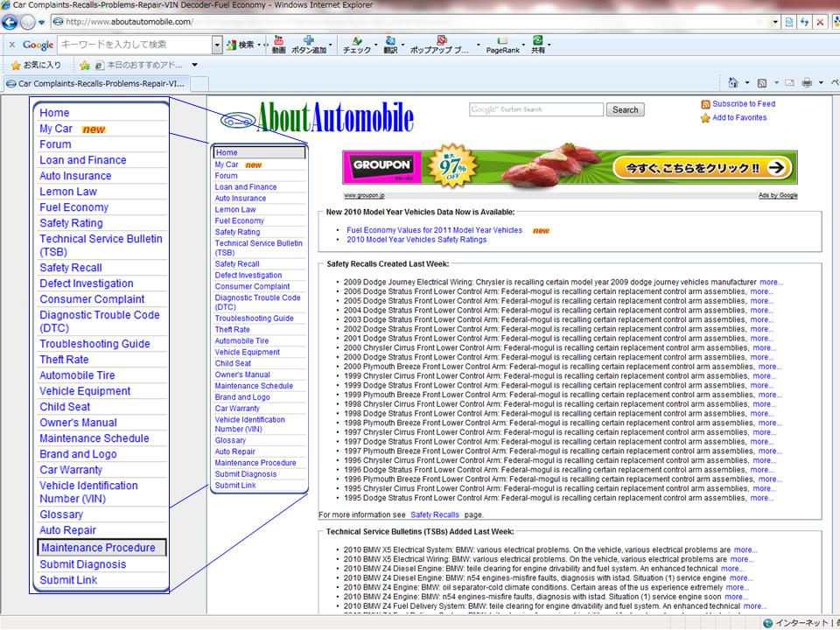Image resolution: width=840 pixels, height=630 pixels.
Task: Click the AboutAutomobile site logo
Action: tap(317, 118)
